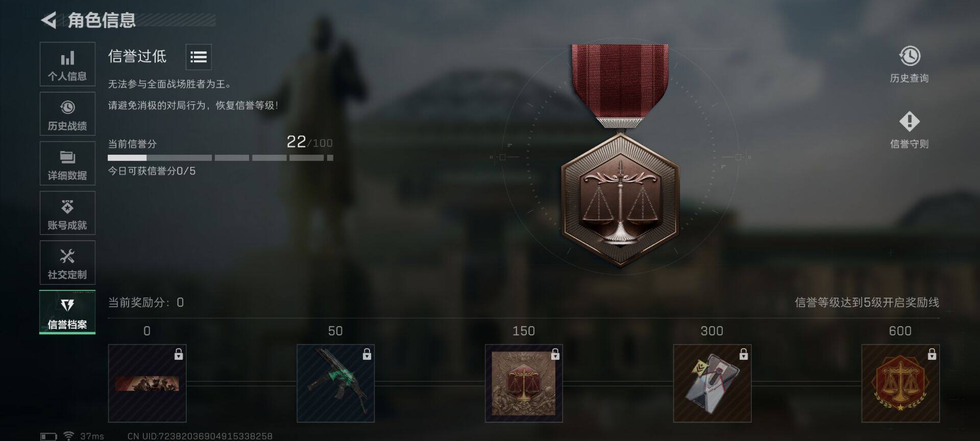Select the locked rifle skin reward at 50
Image resolution: width=980 pixels, height=441 pixels.
tap(335, 383)
